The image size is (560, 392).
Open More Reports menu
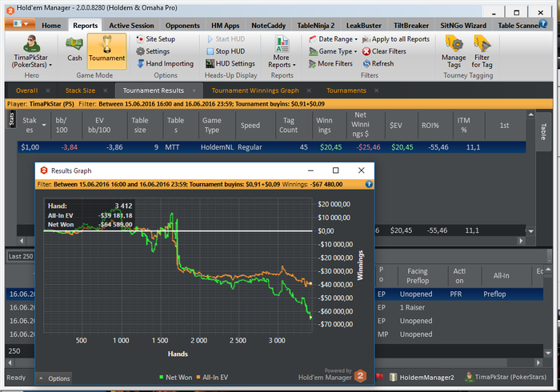point(282,52)
